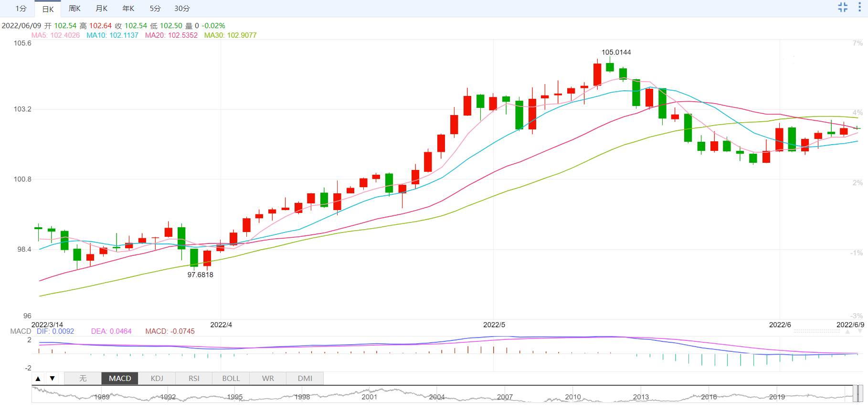Switch to the 月K monthly chart tab
The height and width of the screenshot is (412, 868).
(x=101, y=9)
